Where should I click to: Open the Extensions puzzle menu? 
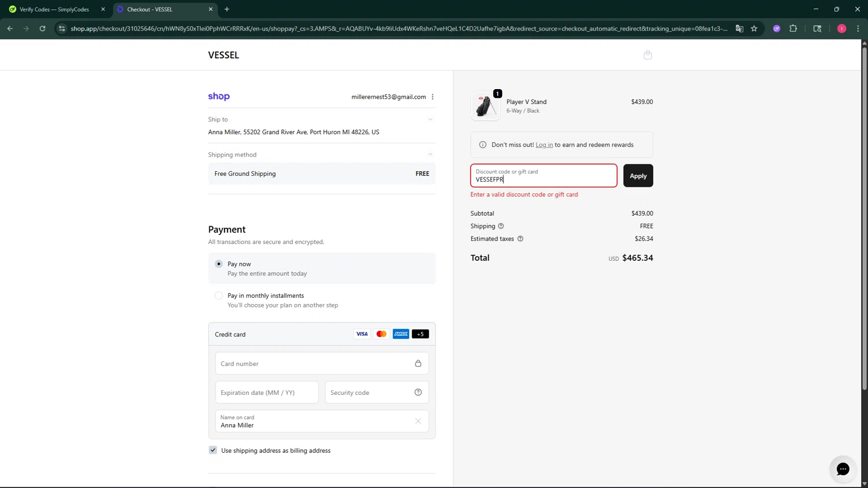tap(793, 28)
